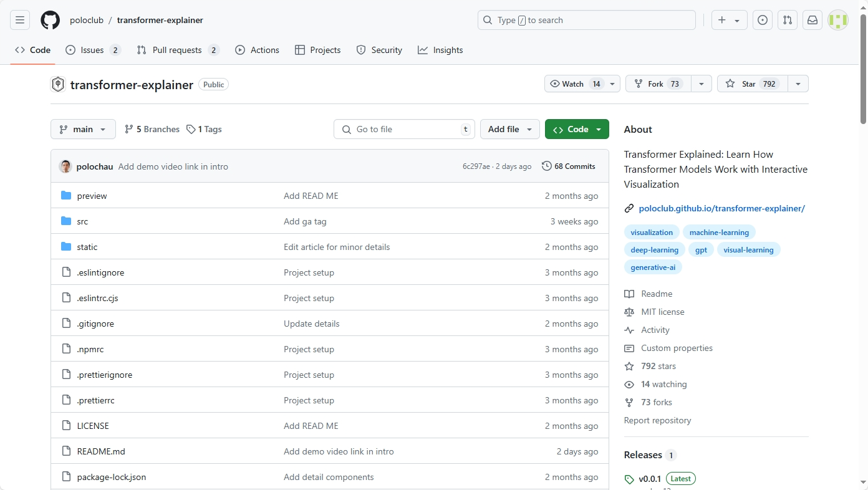Select the generative-ai topic tag

tap(653, 267)
